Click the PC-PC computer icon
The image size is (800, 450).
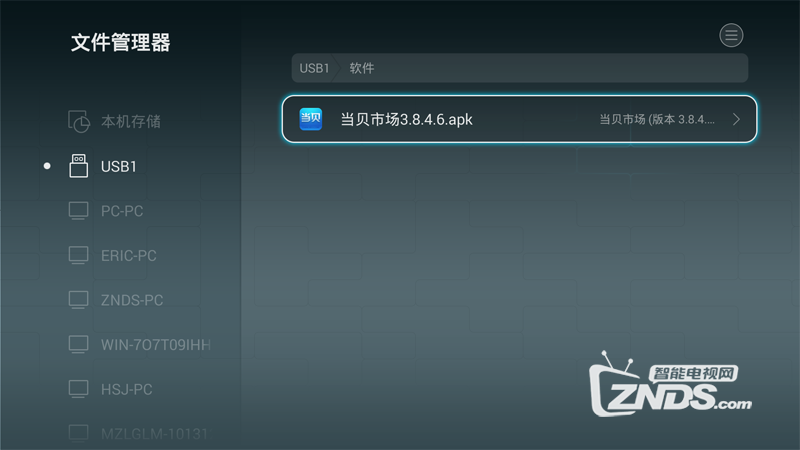click(x=78, y=211)
